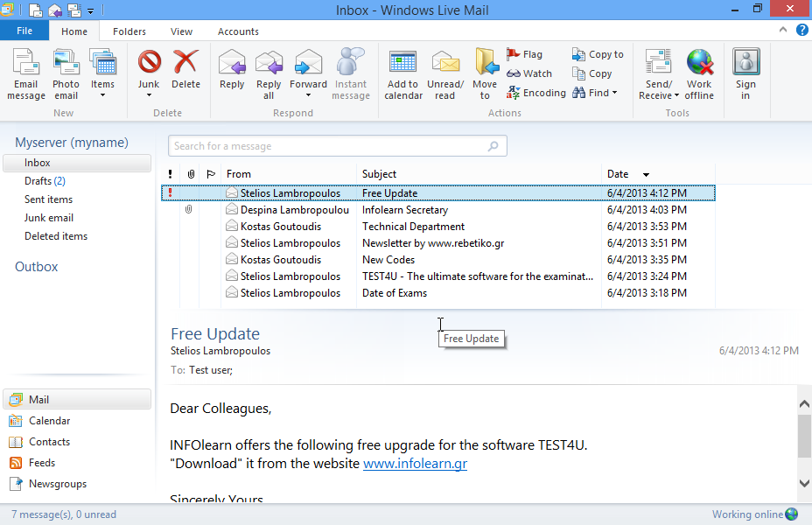812x525 pixels.
Task: Click the search magnifier icon
Action: [493, 146]
